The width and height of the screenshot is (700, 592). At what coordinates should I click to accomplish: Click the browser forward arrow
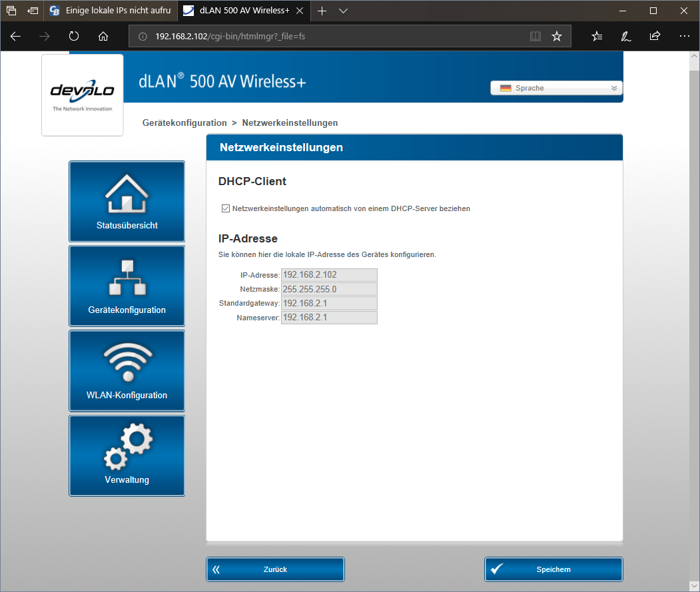tap(44, 36)
